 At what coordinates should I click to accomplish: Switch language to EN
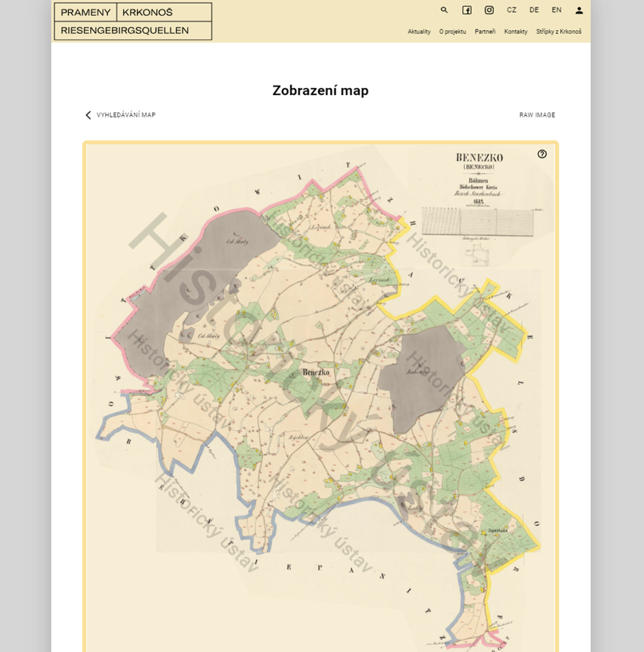(557, 10)
